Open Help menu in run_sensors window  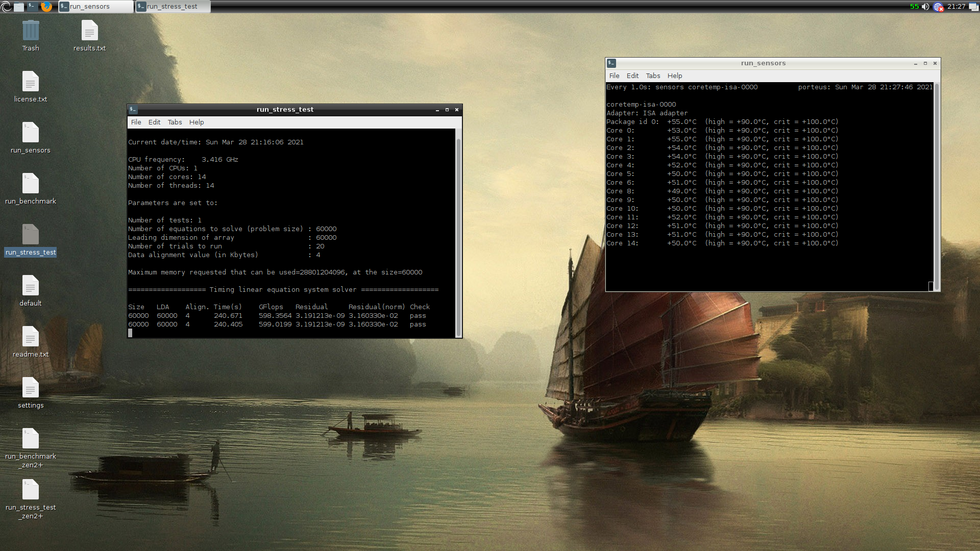coord(674,76)
